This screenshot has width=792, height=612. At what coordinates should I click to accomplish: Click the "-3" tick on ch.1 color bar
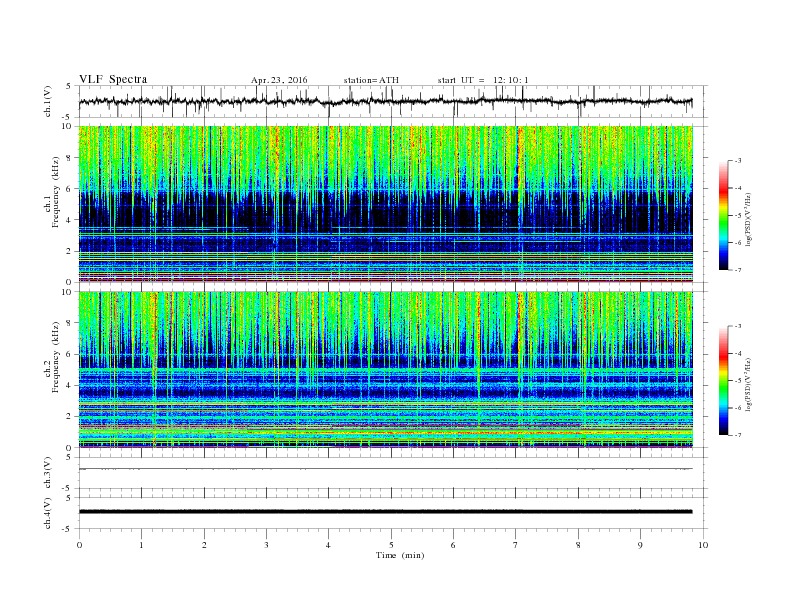[738, 161]
